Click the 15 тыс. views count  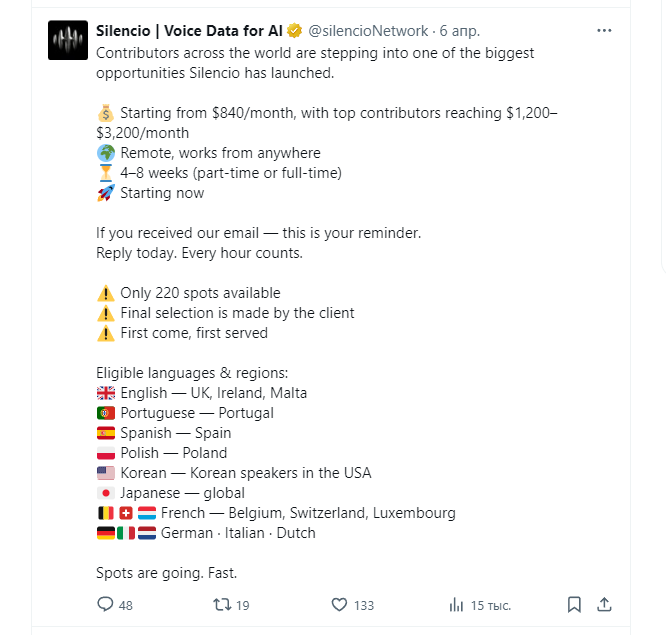pyautogui.click(x=491, y=605)
